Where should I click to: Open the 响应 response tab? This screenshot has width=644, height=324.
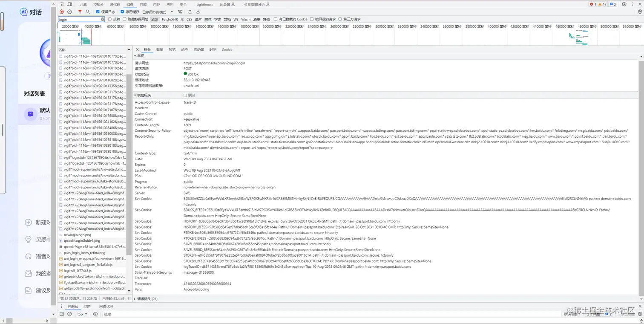pyautogui.click(x=184, y=49)
